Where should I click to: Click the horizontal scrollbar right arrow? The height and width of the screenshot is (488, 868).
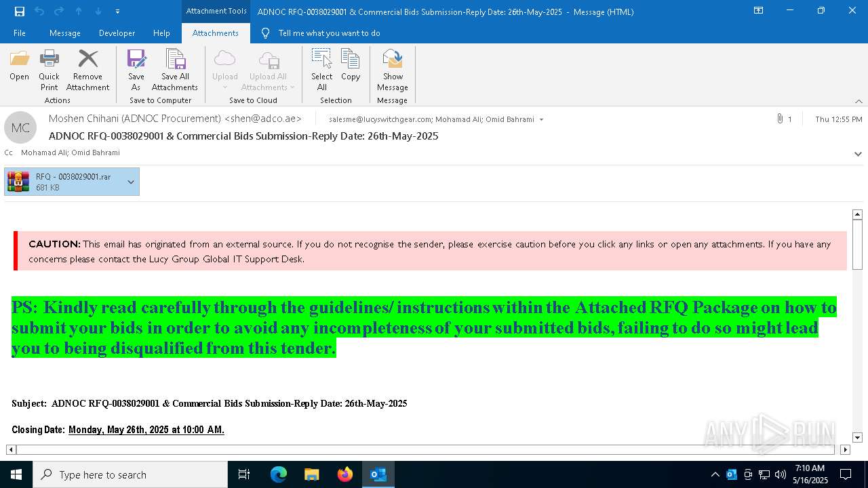coord(845,449)
